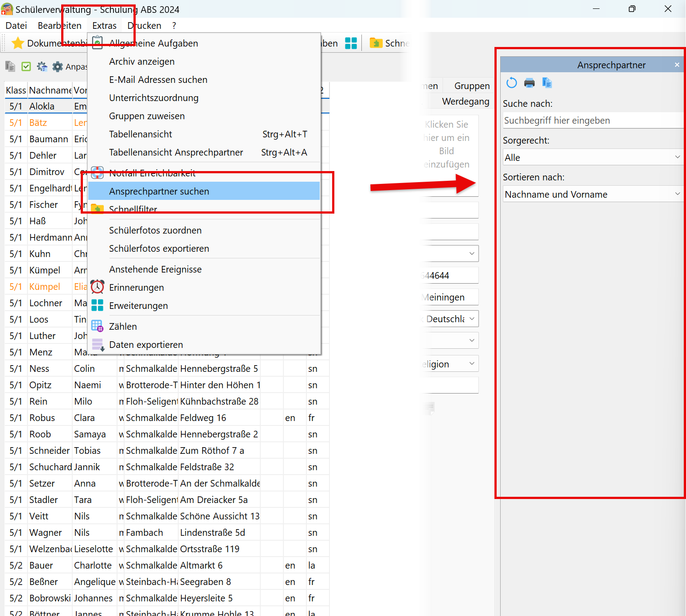Expand the dropdown below the Deutschland field

tap(472, 340)
